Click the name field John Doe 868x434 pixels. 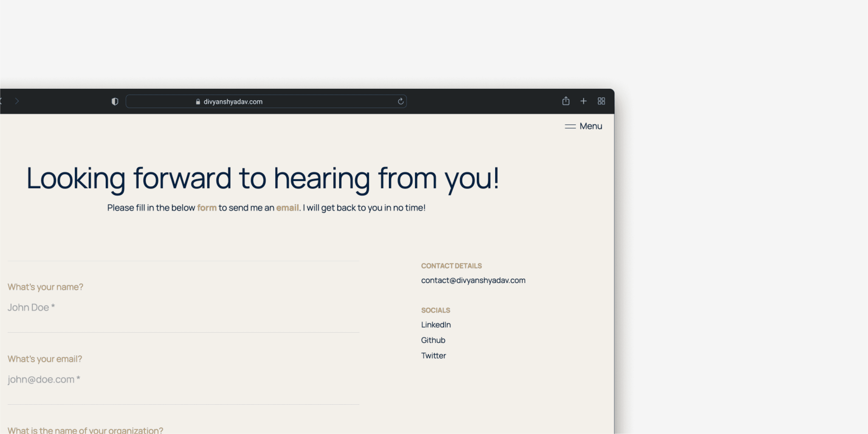tap(183, 307)
